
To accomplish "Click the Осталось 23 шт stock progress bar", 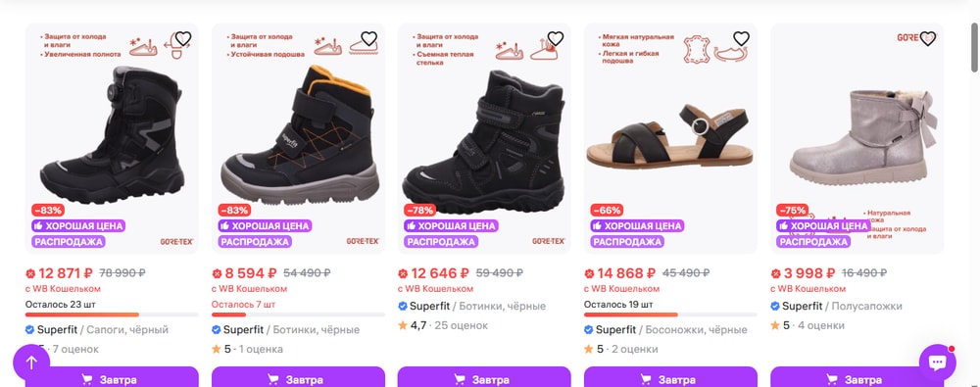I will (x=112, y=314).
